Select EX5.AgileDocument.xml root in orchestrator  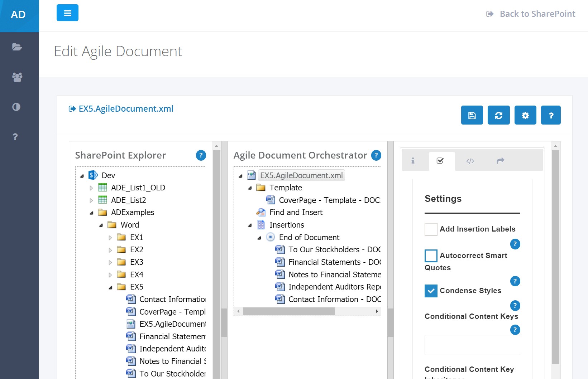(x=301, y=175)
